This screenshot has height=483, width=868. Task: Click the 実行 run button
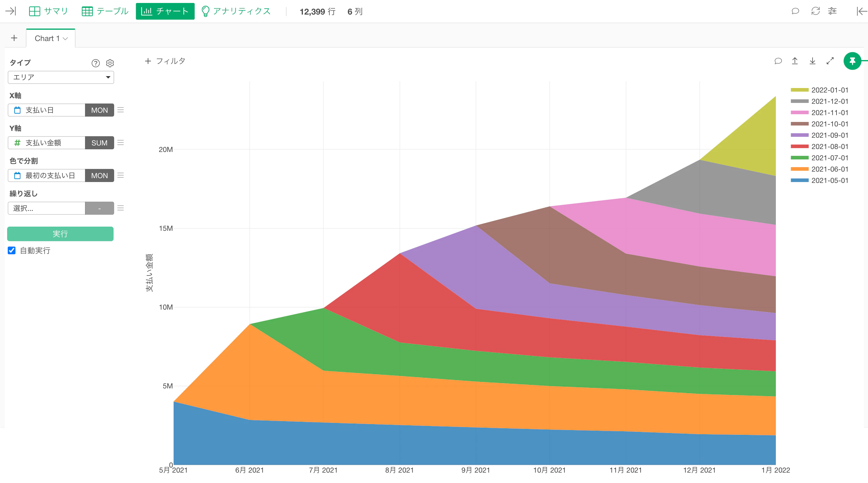(60, 234)
